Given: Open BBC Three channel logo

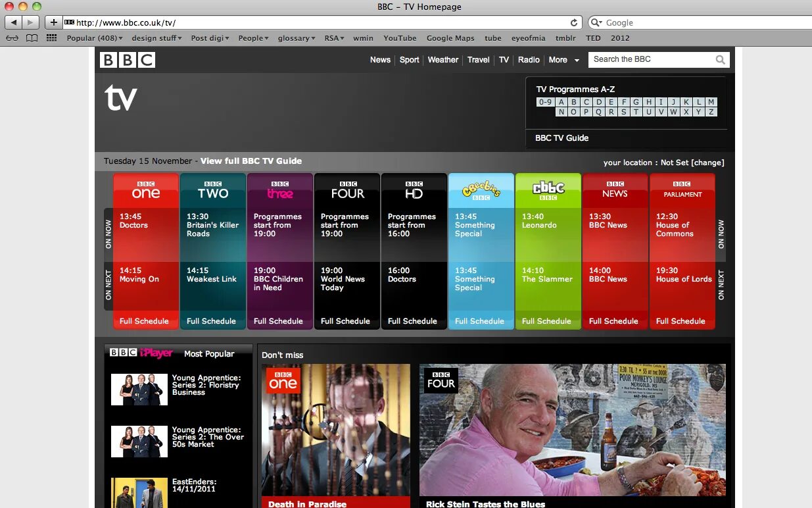Looking at the screenshot, I should (x=280, y=190).
